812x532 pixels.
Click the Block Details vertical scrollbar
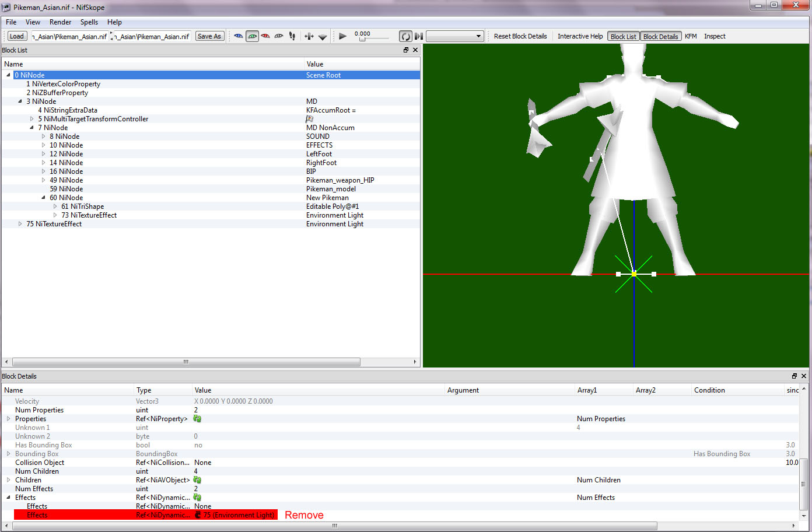point(804,485)
